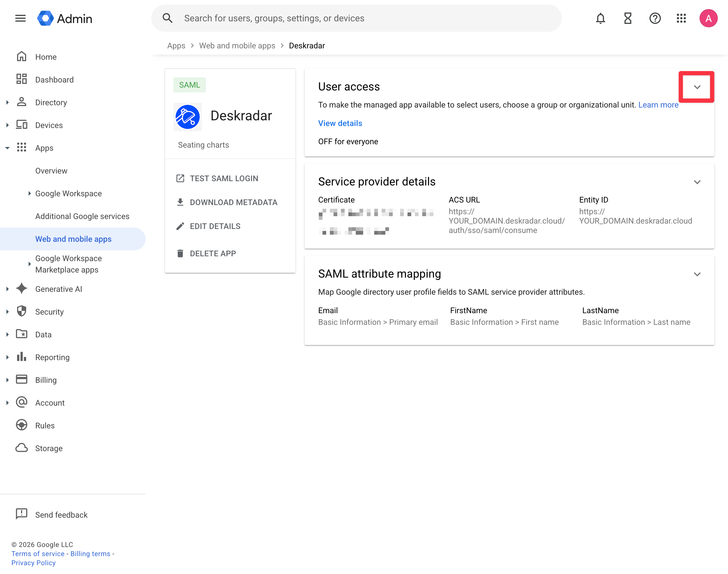
Task: Open the Terms of service link
Action: (38, 553)
